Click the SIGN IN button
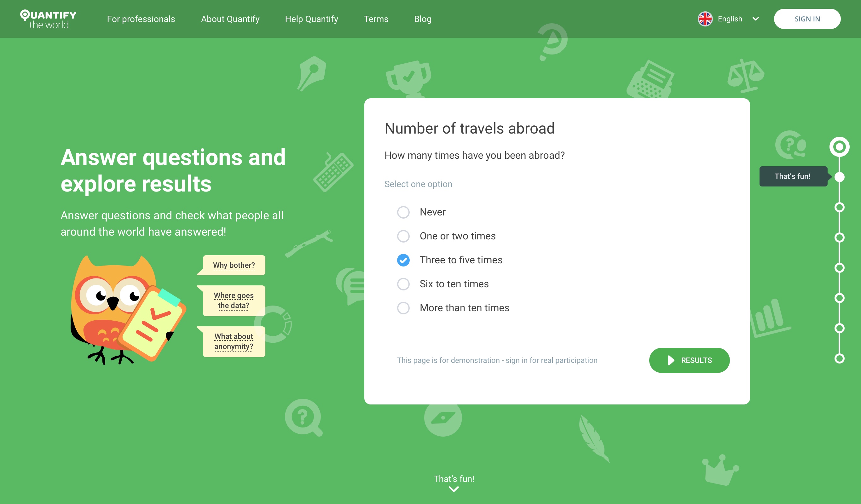Image resolution: width=861 pixels, height=504 pixels. (x=807, y=19)
